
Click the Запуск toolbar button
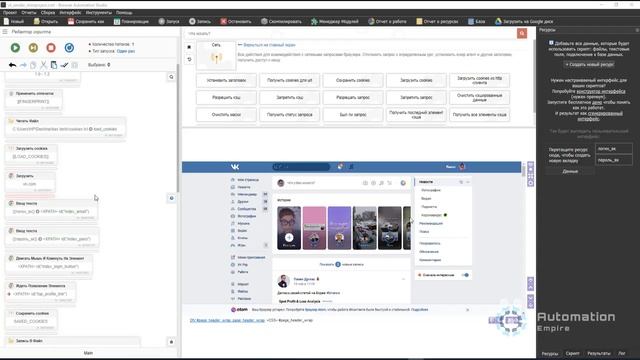(169, 21)
